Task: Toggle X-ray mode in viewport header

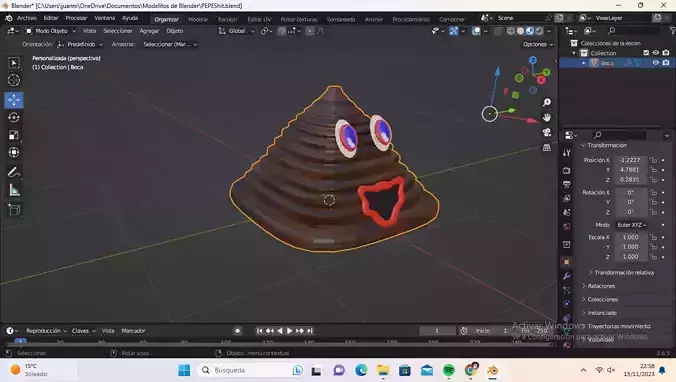Action: pos(498,31)
